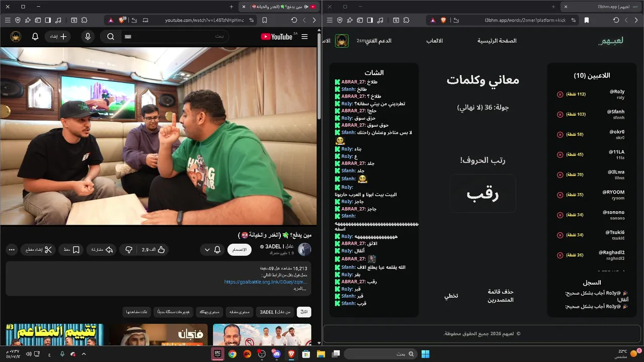644x362 pixels.
Task: Open the 2smer profile avatar
Action: pyautogui.click(x=342, y=41)
